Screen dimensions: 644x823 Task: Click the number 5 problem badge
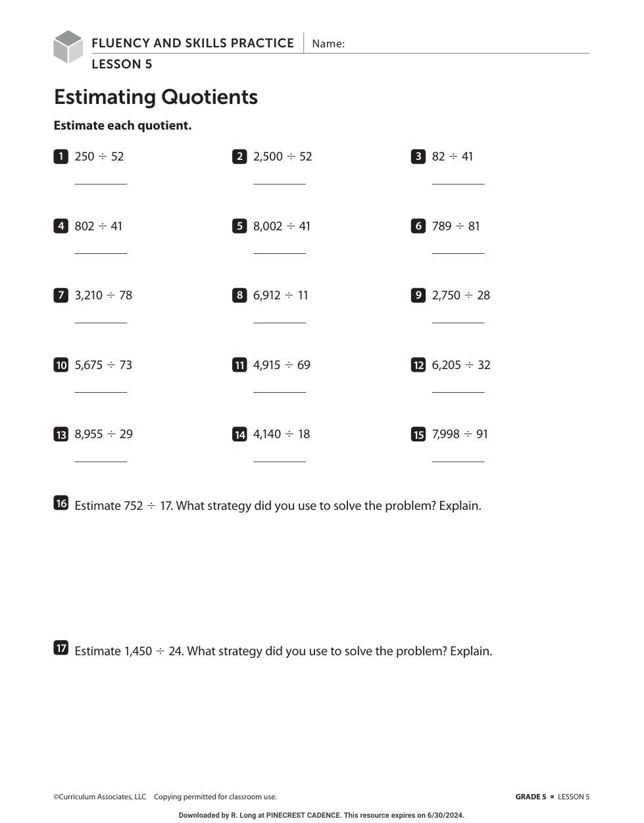click(239, 226)
